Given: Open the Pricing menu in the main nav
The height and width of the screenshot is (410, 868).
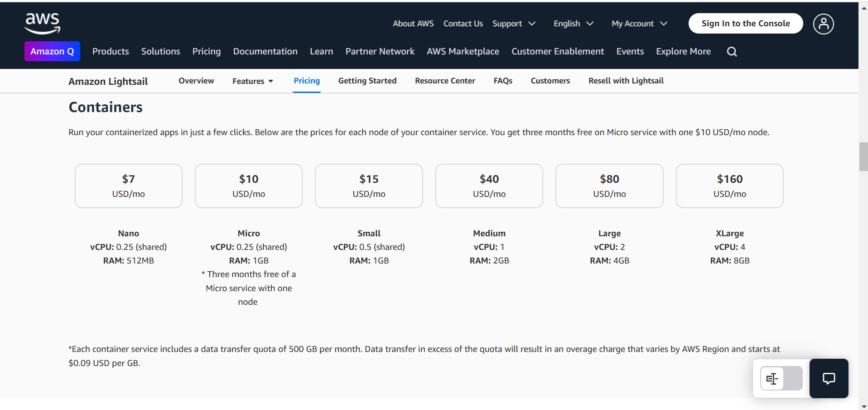Looking at the screenshot, I should pyautogui.click(x=207, y=51).
